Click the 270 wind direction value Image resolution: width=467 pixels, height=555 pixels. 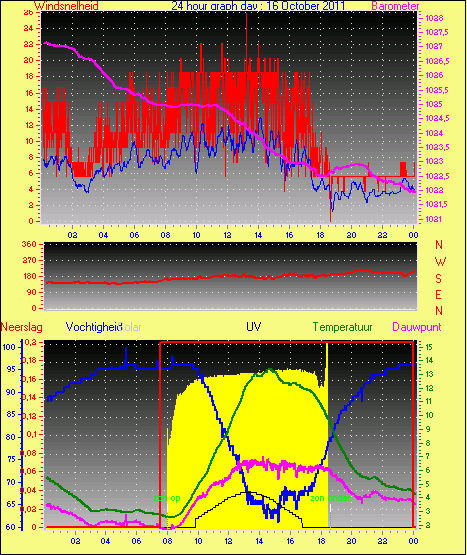29,261
